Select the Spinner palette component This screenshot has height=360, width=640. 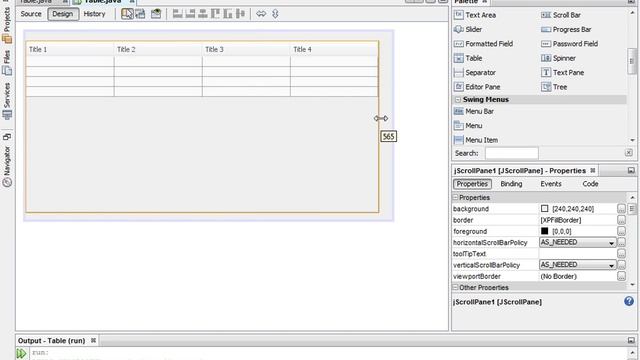558,58
